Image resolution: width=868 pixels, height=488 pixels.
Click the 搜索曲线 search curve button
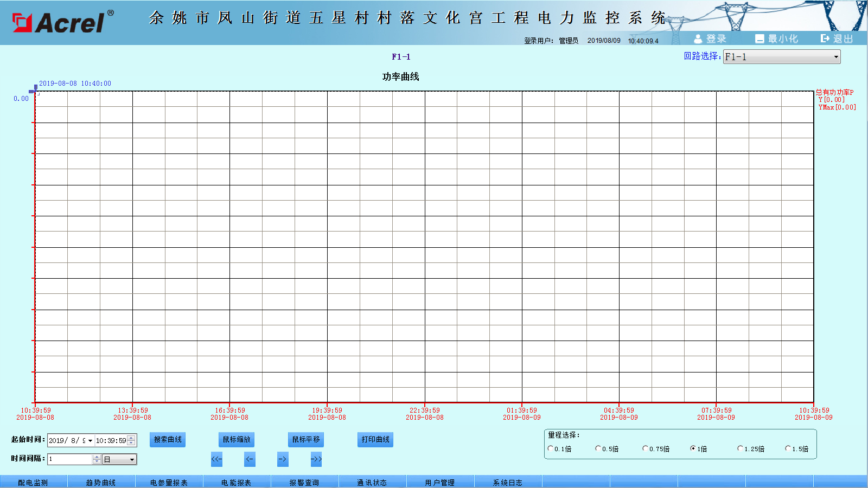tap(168, 439)
